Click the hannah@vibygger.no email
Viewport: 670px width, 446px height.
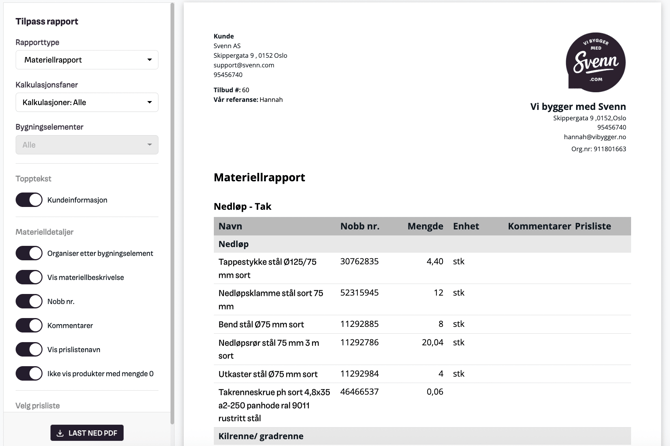[x=594, y=137]
